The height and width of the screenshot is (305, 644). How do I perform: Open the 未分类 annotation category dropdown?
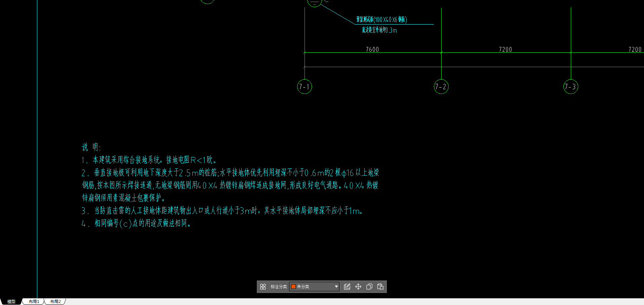click(x=314, y=287)
